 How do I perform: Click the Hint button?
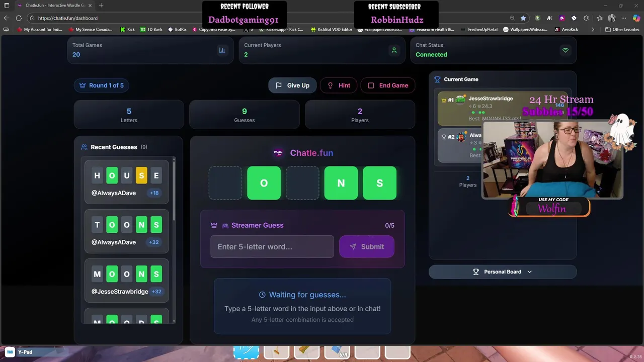pos(339,85)
